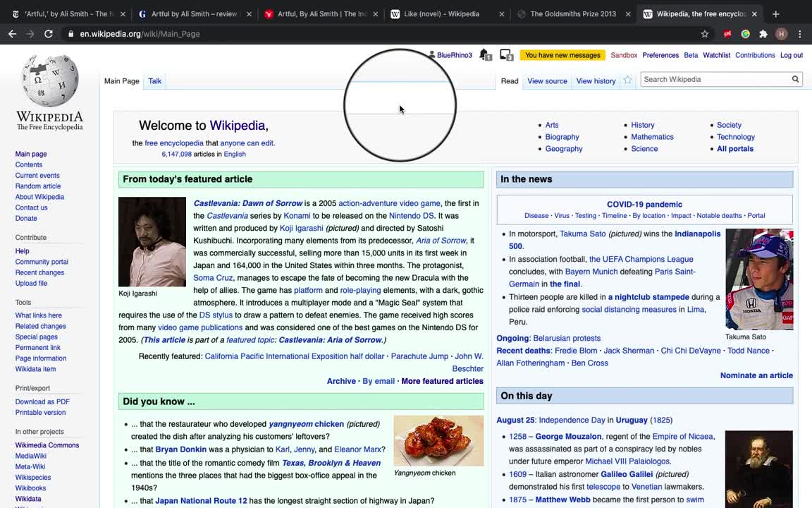Screen dimensions: 812x508
Task: Close the 'Like (novel) - Wikipedia' tab
Action: [x=501, y=14]
